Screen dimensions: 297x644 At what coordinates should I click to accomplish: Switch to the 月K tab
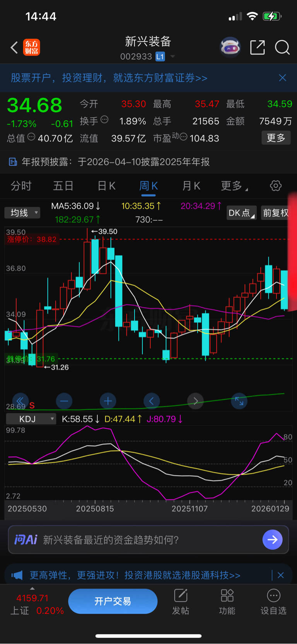[x=191, y=186]
